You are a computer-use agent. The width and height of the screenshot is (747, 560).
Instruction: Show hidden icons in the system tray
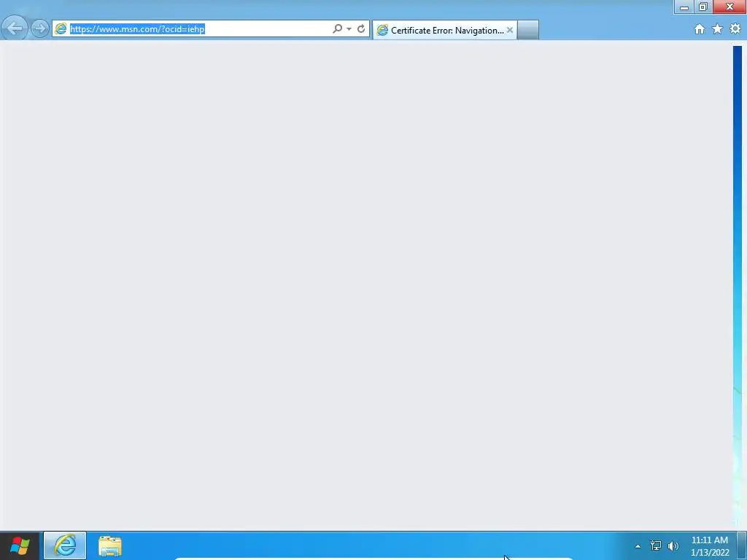click(638, 546)
